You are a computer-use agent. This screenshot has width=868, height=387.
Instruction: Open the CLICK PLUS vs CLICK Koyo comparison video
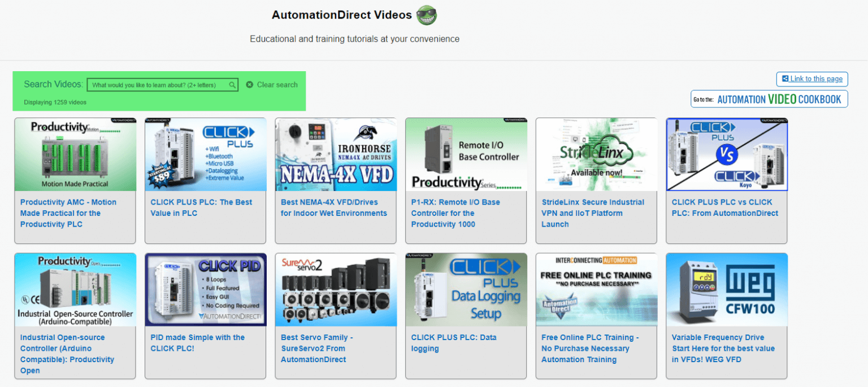[727, 154]
